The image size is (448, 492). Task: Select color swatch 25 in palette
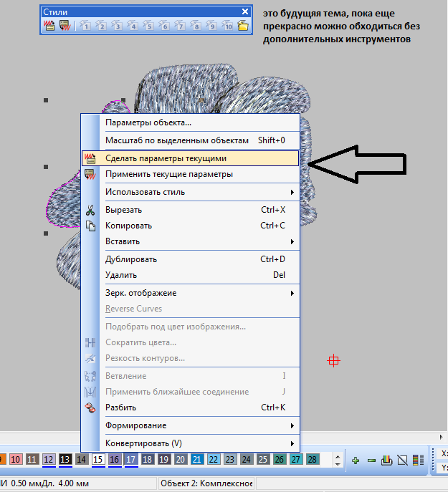pos(262,460)
